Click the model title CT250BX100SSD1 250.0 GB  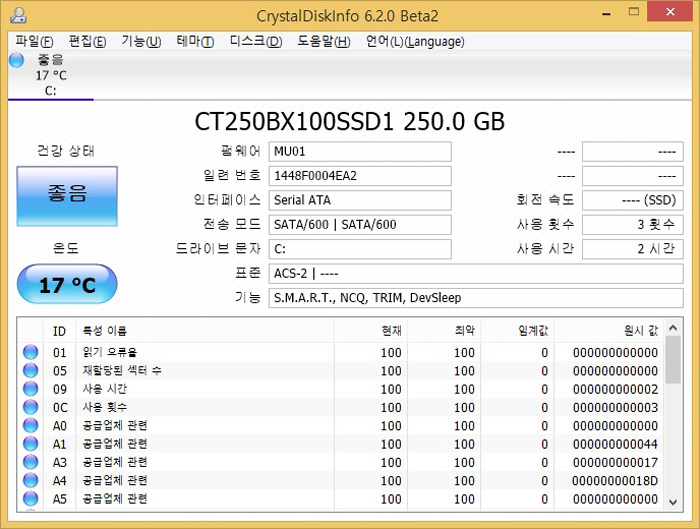(x=350, y=121)
